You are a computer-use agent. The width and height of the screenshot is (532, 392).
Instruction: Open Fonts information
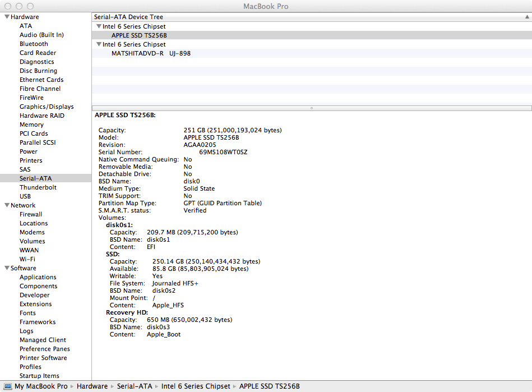click(x=27, y=313)
